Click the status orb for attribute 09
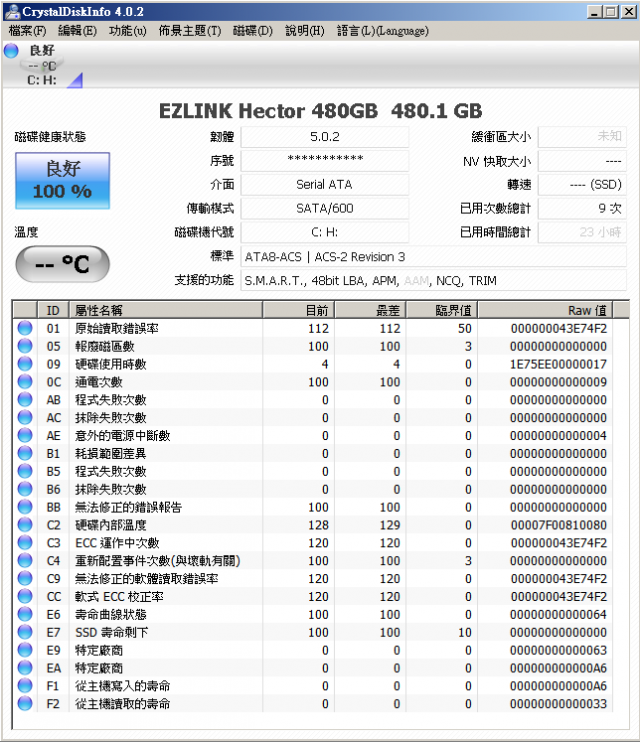 (x=25, y=364)
